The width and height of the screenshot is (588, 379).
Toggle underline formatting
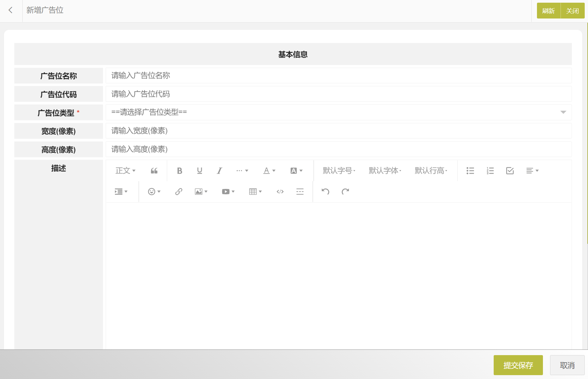(x=199, y=171)
